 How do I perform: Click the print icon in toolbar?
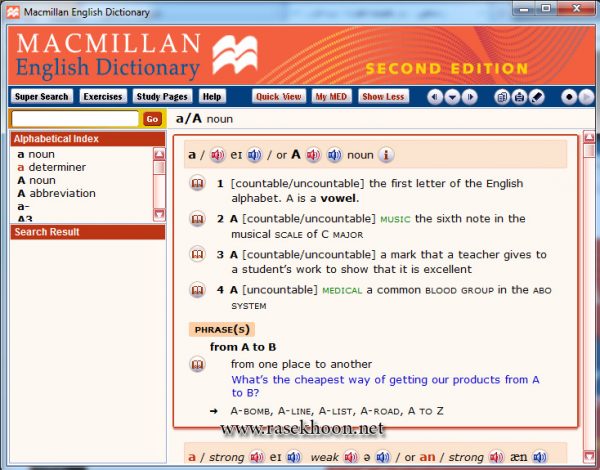[x=519, y=97]
